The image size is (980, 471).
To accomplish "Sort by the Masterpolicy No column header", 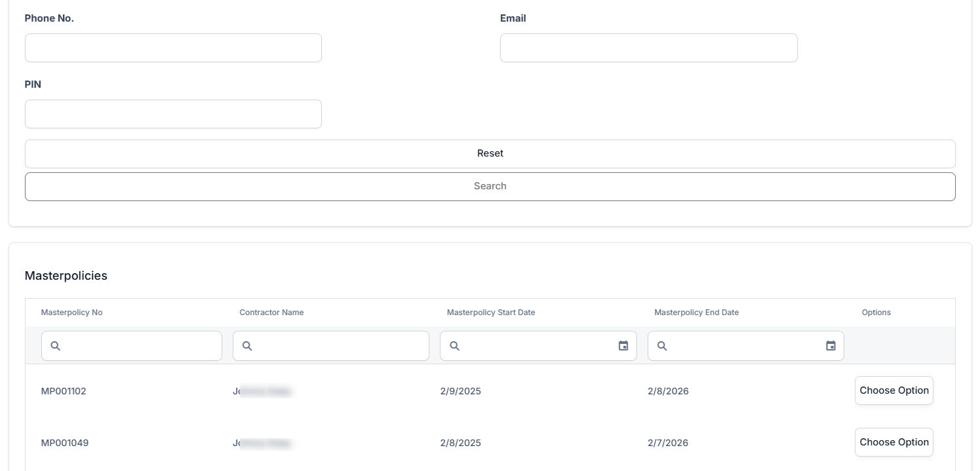I will 72,312.
